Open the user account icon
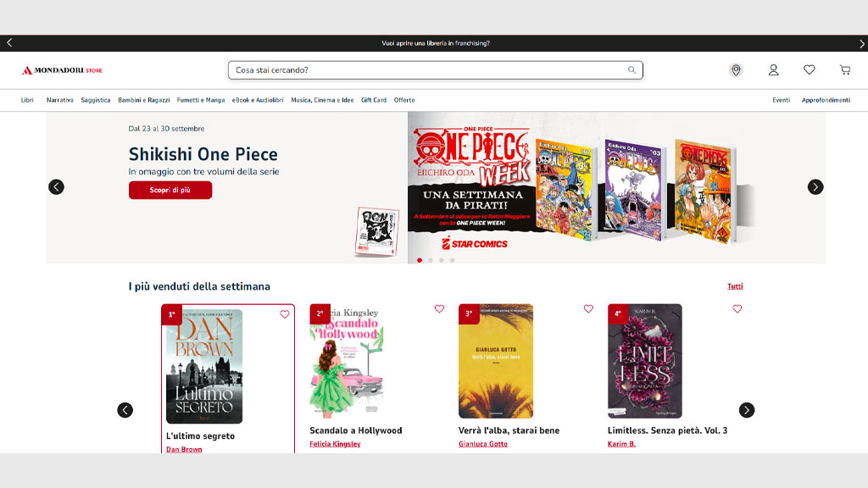This screenshot has width=868, height=488. [x=773, y=70]
